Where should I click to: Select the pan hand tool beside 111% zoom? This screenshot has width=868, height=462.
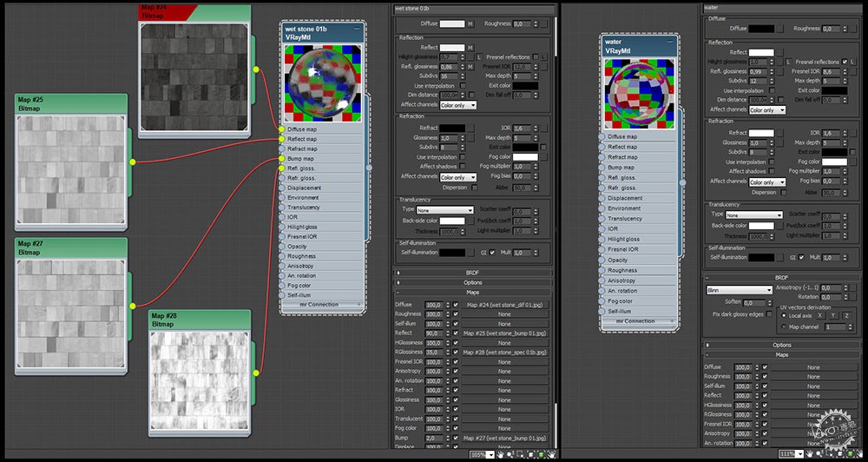click(x=810, y=453)
